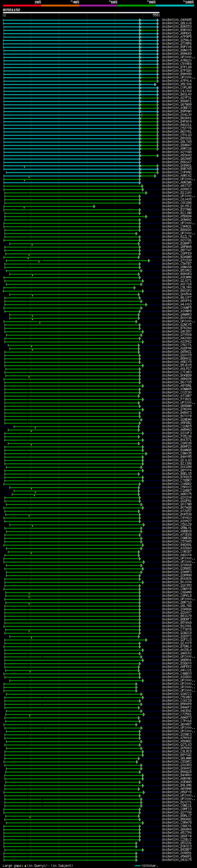The image size is (197, 868).
Task: Click the query end position 558
Action: [155, 15]
